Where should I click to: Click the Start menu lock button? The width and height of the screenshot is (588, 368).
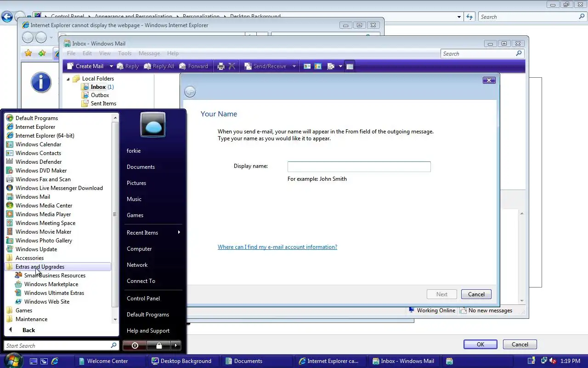click(159, 345)
